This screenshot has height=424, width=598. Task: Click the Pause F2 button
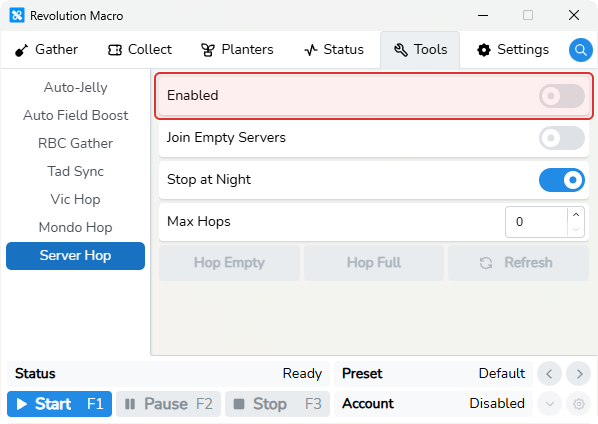coord(169,404)
